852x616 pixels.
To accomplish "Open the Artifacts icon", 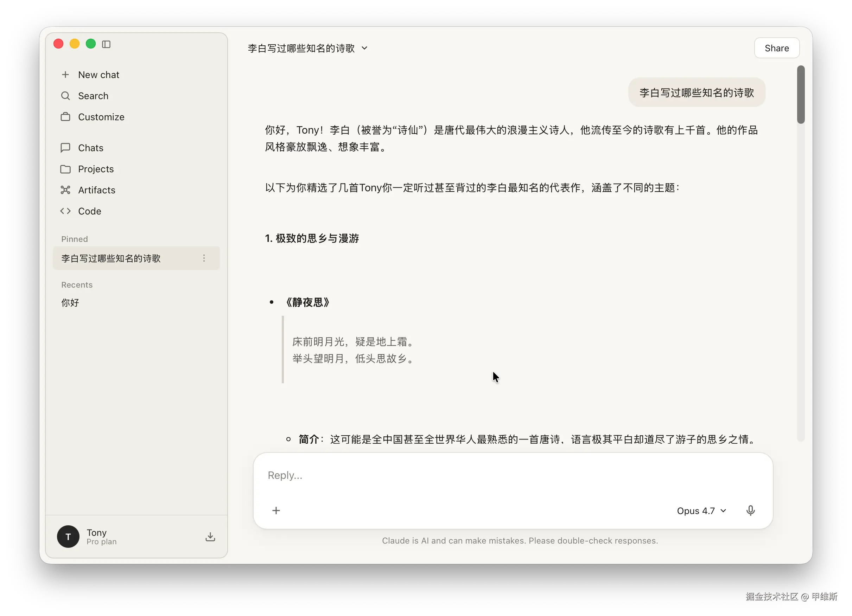I will (65, 190).
